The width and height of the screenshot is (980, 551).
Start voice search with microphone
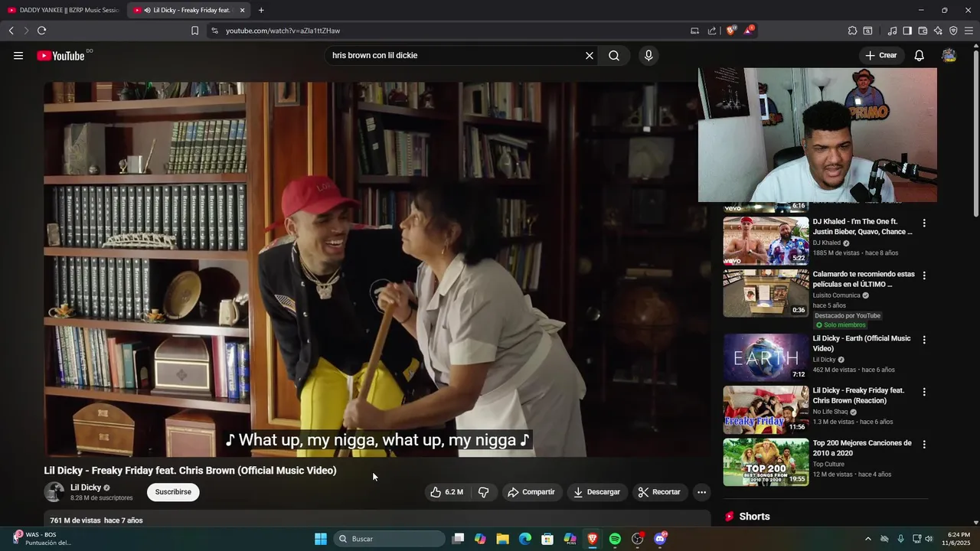(648, 56)
